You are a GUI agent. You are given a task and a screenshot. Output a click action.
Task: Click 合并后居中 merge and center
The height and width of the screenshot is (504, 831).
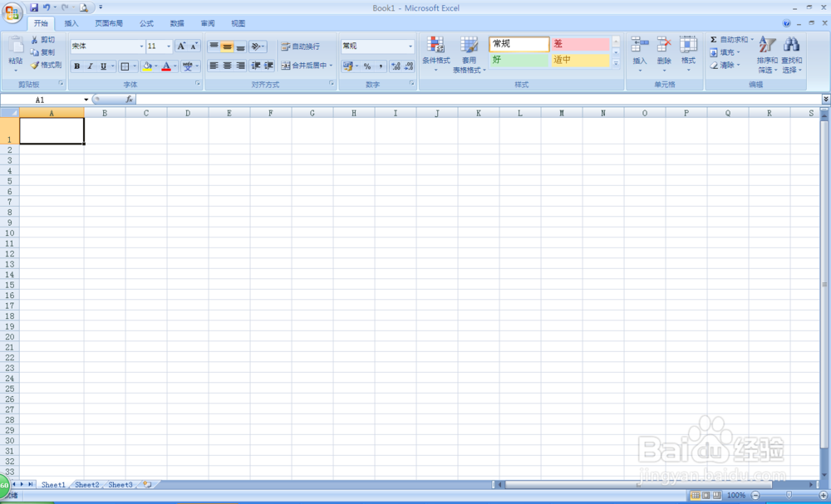(303, 66)
